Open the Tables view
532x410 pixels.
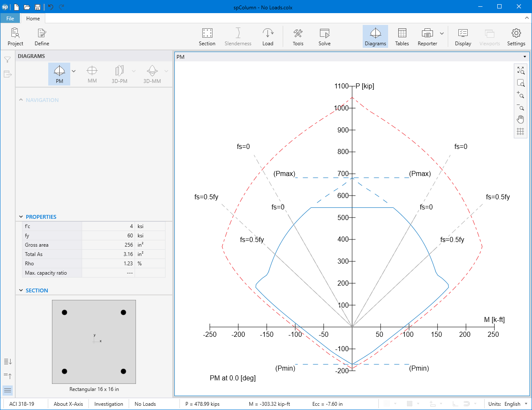point(402,36)
